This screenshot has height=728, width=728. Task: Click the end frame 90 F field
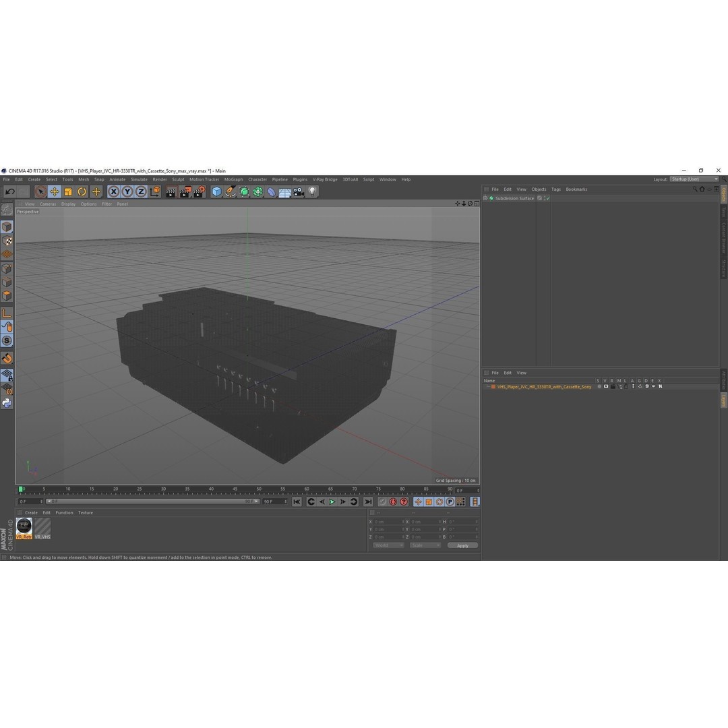click(x=275, y=502)
